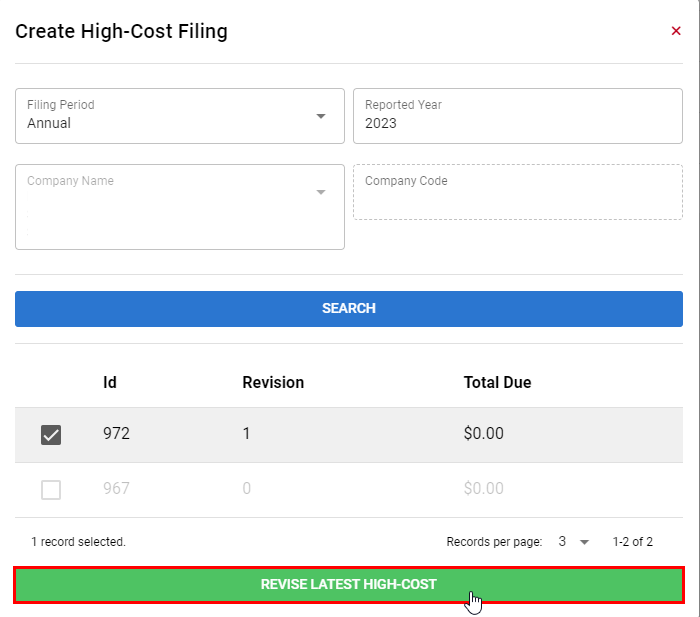Click the Total Due column header

tap(497, 383)
